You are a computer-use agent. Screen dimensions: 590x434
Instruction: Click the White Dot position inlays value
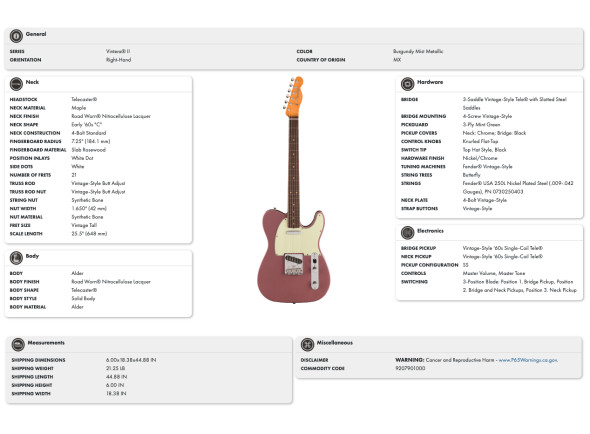point(82,158)
